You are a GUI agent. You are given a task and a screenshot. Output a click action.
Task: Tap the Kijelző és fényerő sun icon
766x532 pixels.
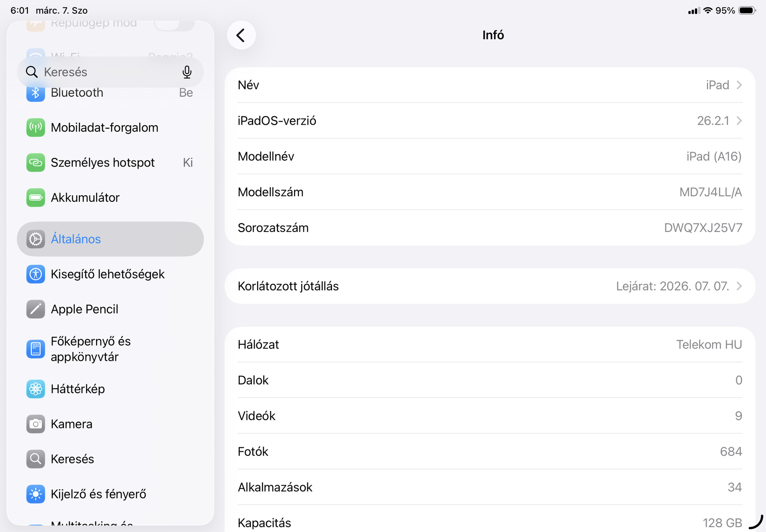(x=35, y=494)
